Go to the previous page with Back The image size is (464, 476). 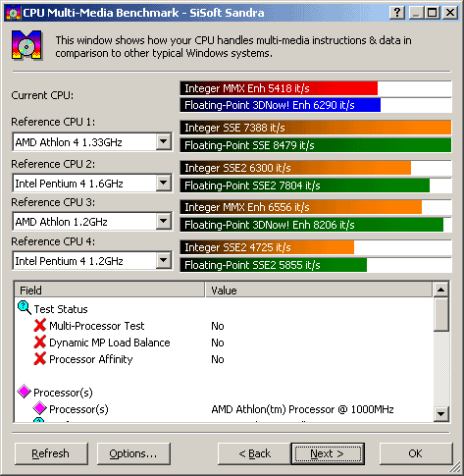point(254,453)
